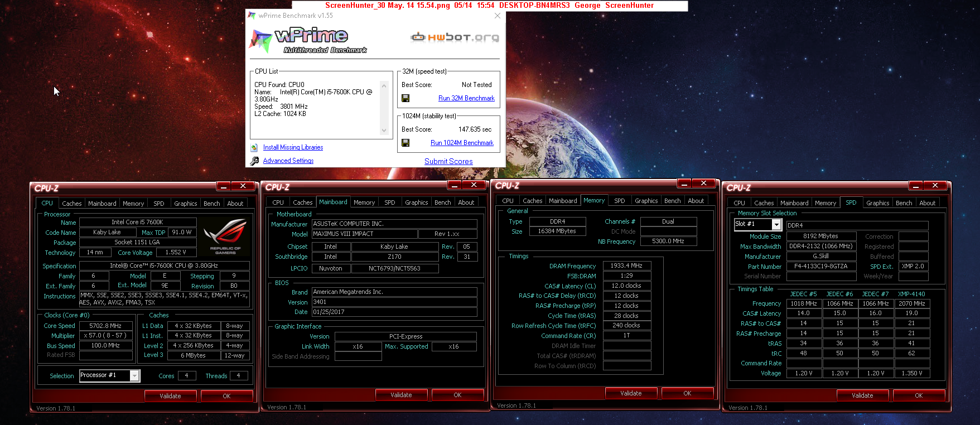
Task: Close the CPU-Z SPD window
Action: [935, 186]
